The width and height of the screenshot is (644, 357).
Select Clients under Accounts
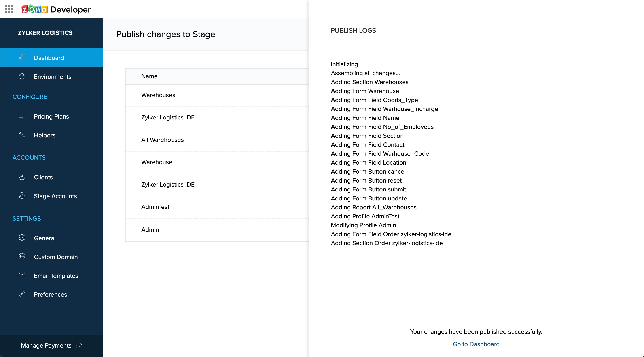(x=51, y=177)
